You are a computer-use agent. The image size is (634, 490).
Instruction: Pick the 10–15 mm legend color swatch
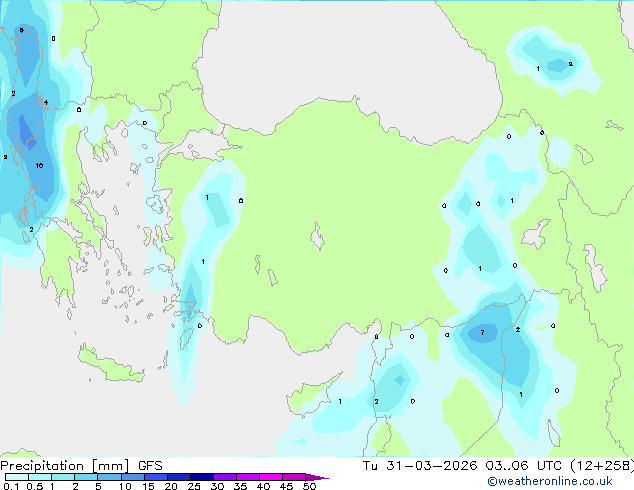(132, 477)
